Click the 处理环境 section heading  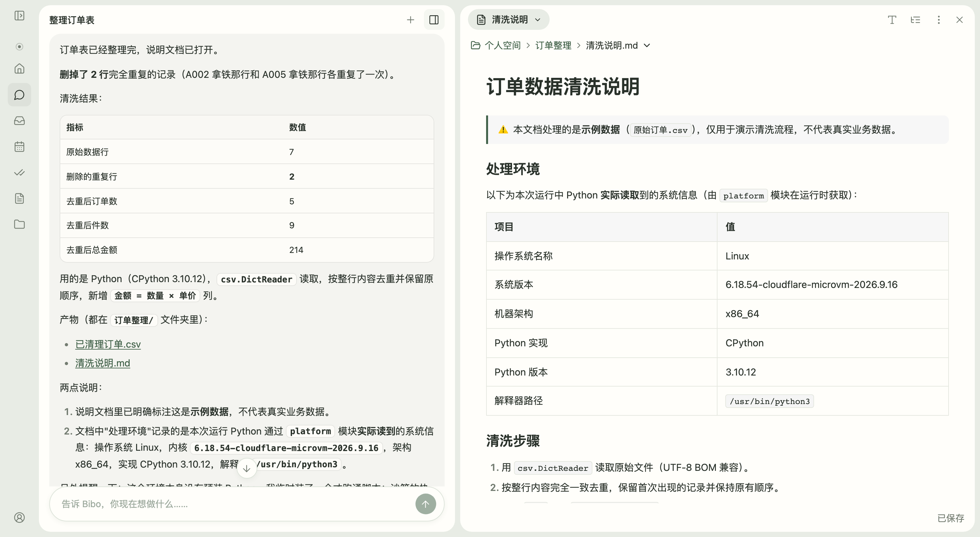(x=513, y=169)
